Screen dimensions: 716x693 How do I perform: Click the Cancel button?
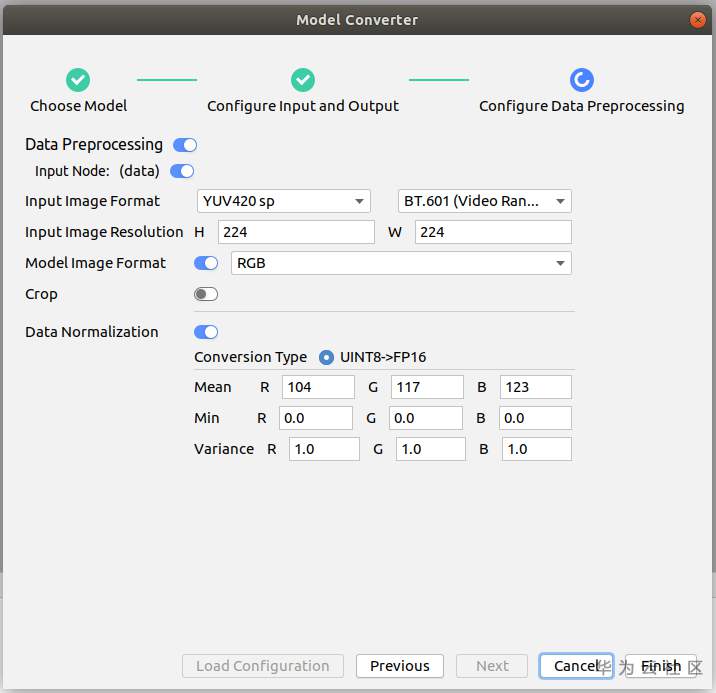(576, 666)
